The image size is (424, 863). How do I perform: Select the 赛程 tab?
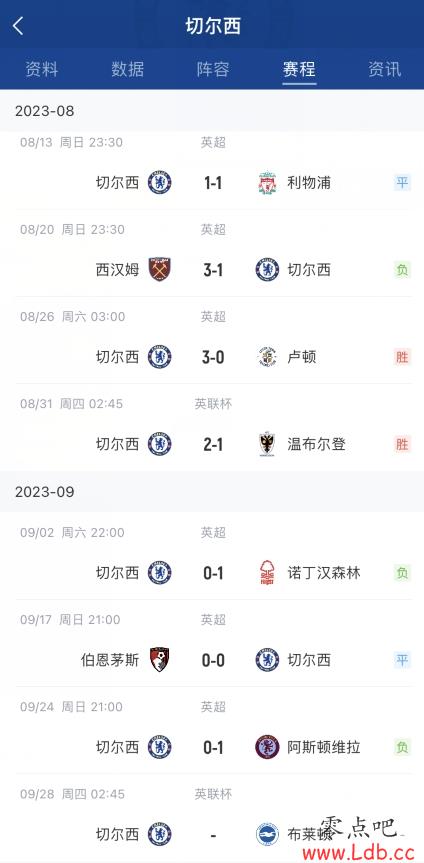(x=299, y=69)
